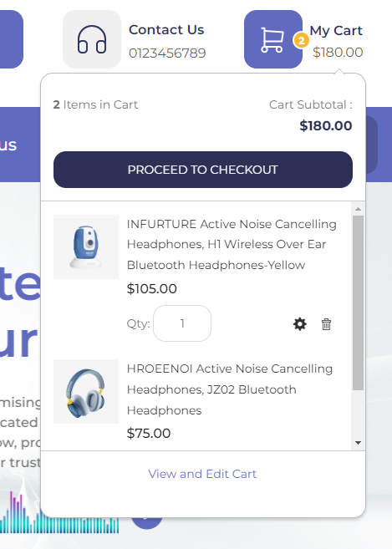Screen dimensions: 392x549
Task: Open INFURTURE product thumbnail image
Action: 86,247
